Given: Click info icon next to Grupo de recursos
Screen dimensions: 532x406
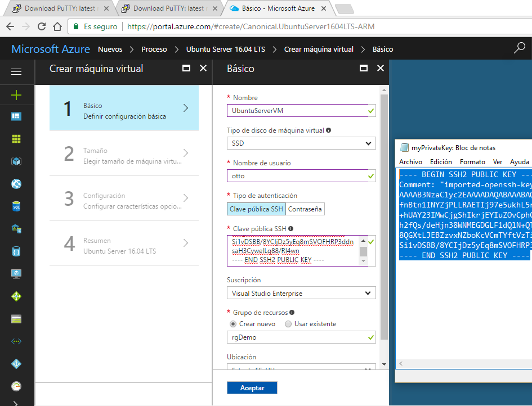Looking at the screenshot, I should click(292, 313).
